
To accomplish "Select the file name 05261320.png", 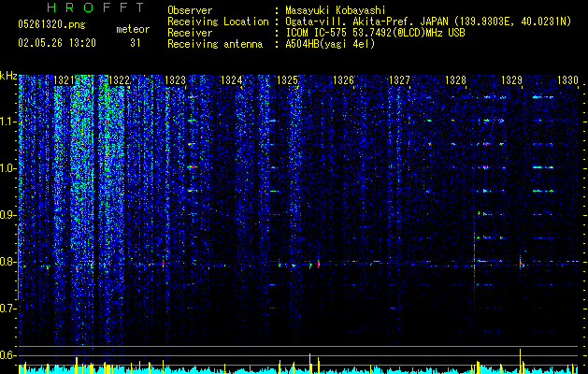I will (x=51, y=24).
